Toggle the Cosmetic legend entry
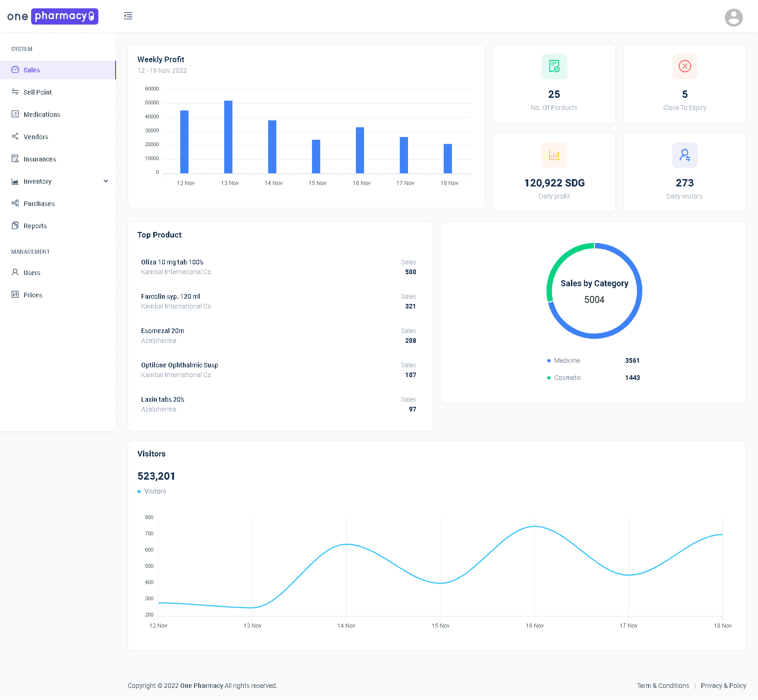758x700 pixels. pos(567,378)
